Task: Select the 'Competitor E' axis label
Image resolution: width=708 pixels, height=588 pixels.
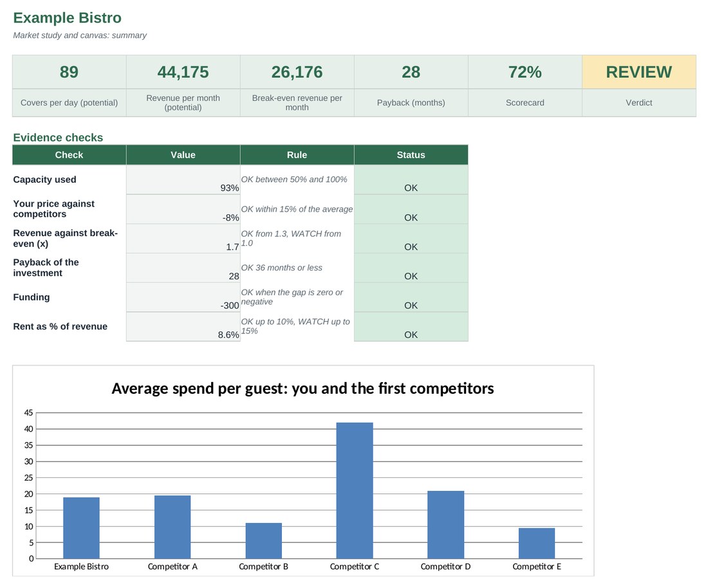Action: [537, 566]
